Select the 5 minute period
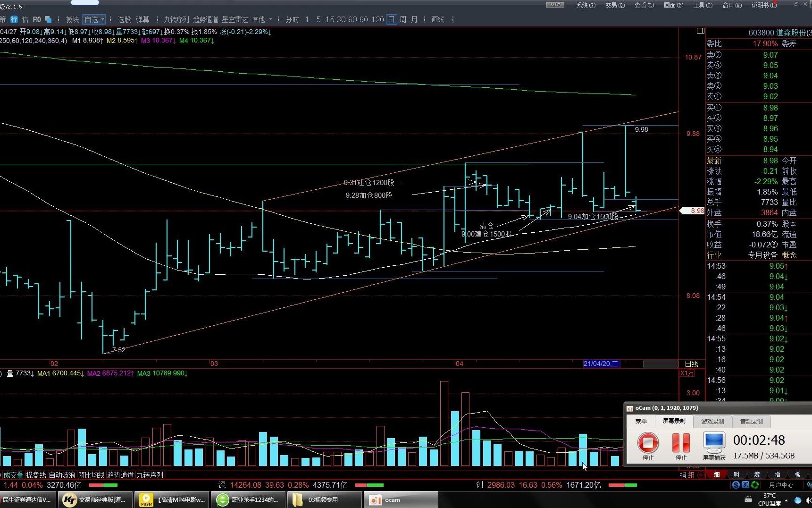The width and height of the screenshot is (812, 508). [x=318, y=19]
